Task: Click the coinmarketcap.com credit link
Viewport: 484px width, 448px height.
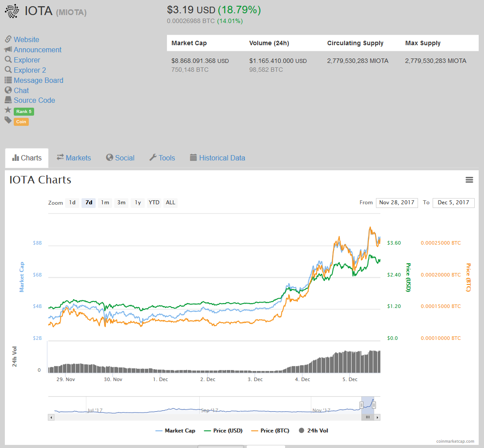Action: (x=455, y=441)
